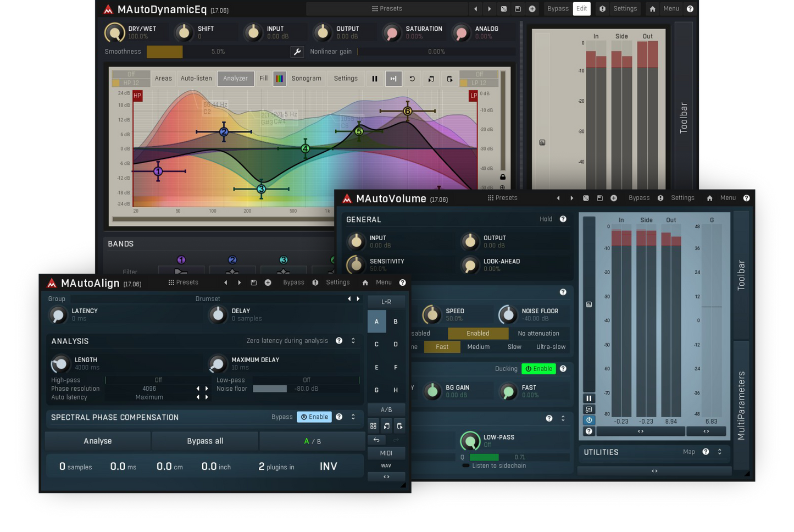794x532 pixels.
Task: Click the MAutoAlign help question mark icon
Action: point(402,282)
